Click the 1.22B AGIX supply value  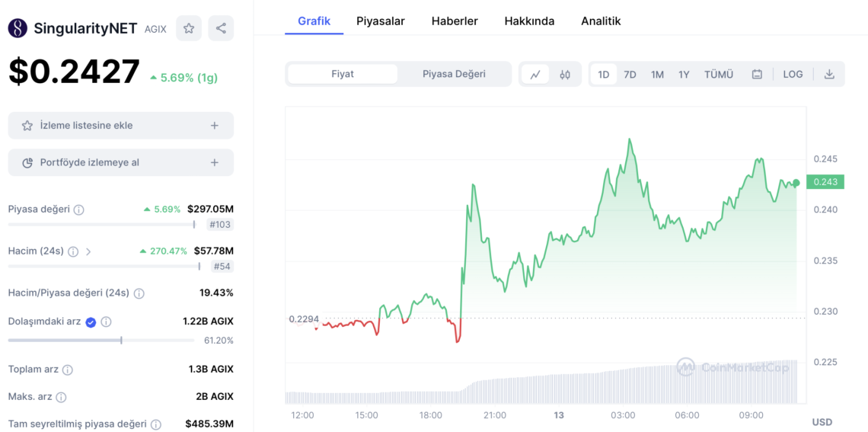(x=208, y=322)
